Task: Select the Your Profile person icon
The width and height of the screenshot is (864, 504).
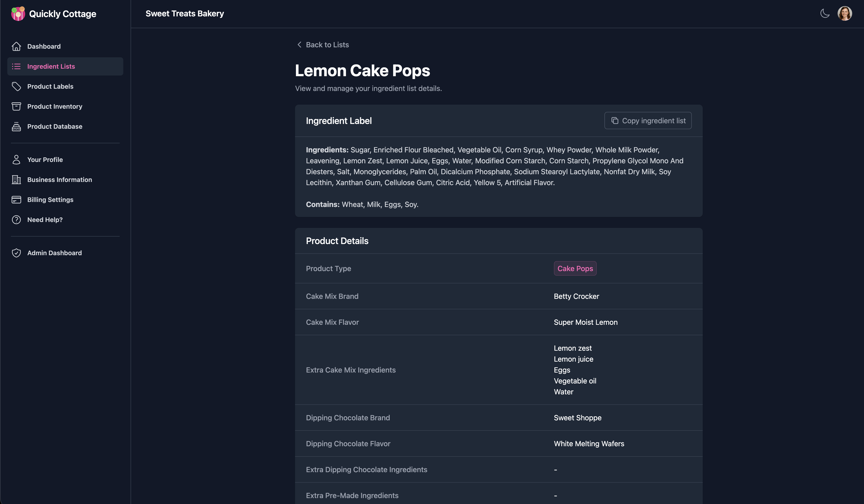Action: tap(17, 159)
